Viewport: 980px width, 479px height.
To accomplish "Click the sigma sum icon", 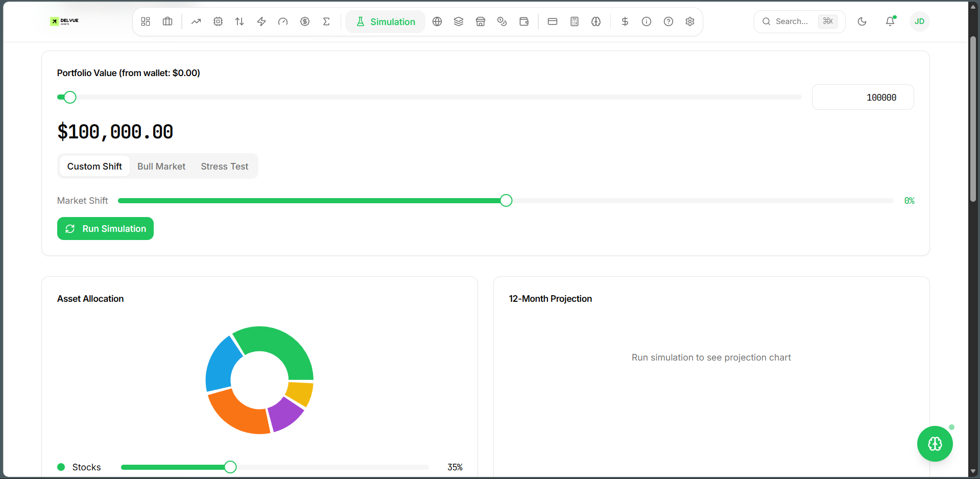I will [x=326, y=21].
